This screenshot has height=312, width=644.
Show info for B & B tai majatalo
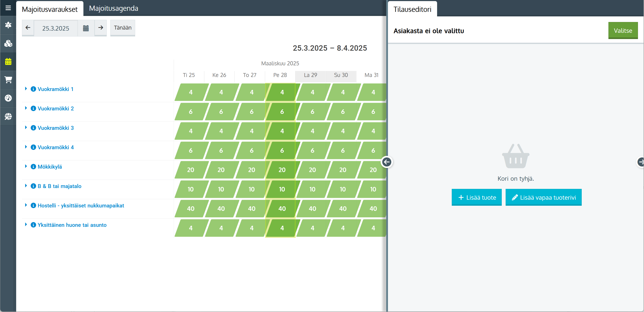[33, 186]
